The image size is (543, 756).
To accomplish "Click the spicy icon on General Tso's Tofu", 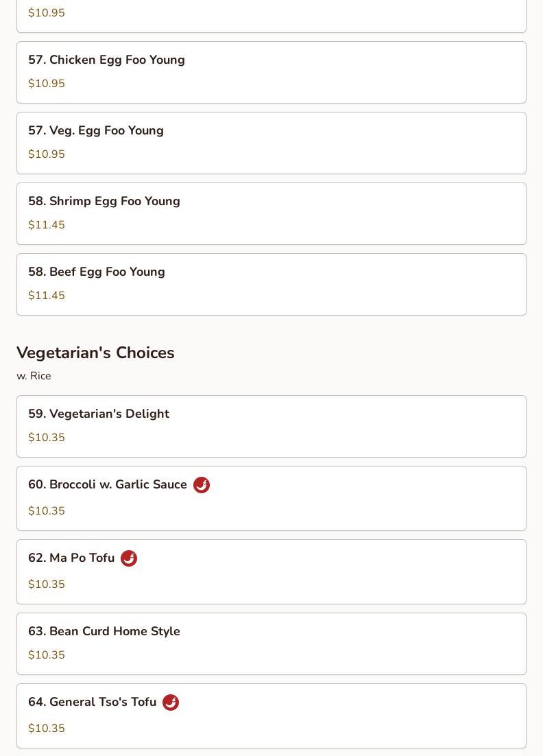I will pyautogui.click(x=171, y=702).
